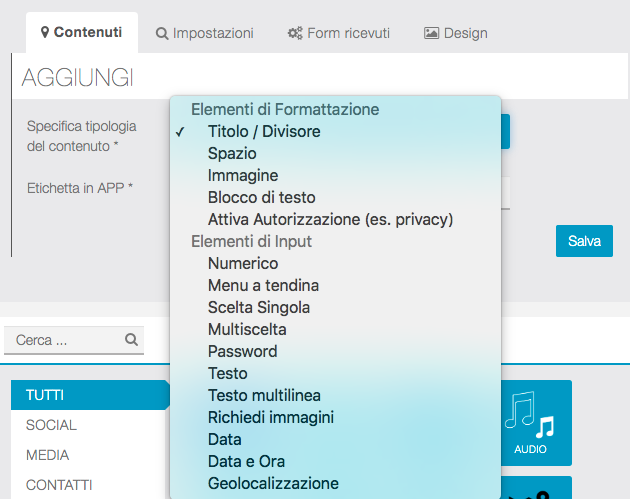Select Immagine in the dropdown
The width and height of the screenshot is (630, 499).
coord(243,175)
